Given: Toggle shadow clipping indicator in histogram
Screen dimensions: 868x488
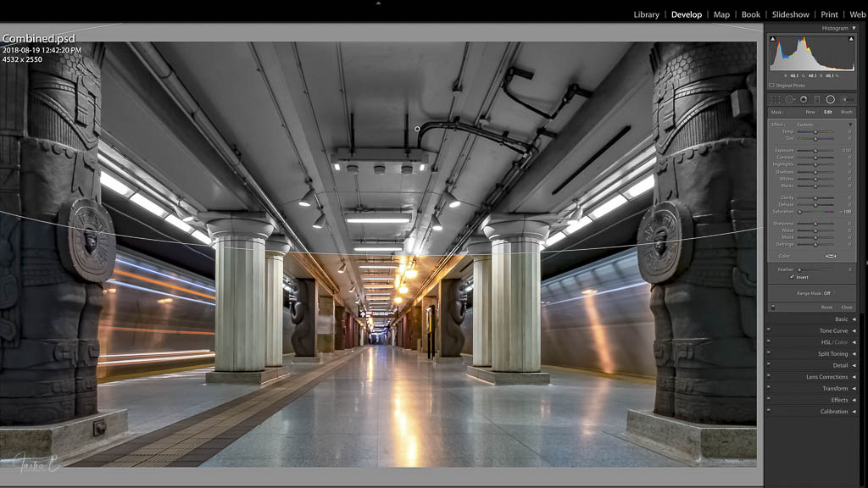Looking at the screenshot, I should click(x=772, y=39).
